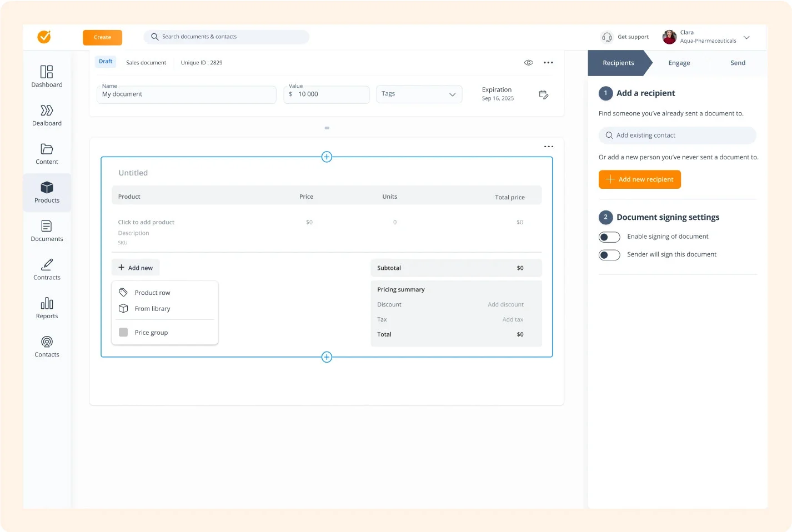Open the Content section
This screenshot has height=532, width=792.
click(x=47, y=154)
